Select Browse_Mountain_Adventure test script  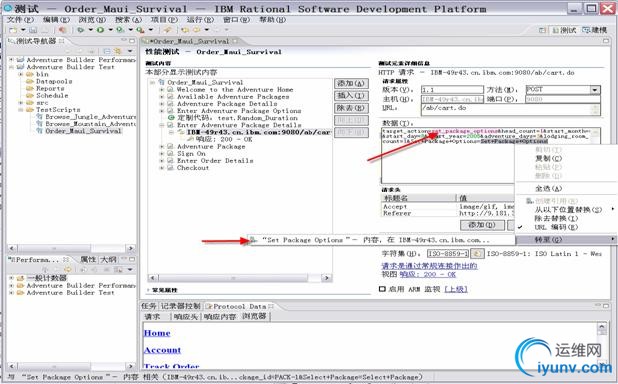coord(90,124)
